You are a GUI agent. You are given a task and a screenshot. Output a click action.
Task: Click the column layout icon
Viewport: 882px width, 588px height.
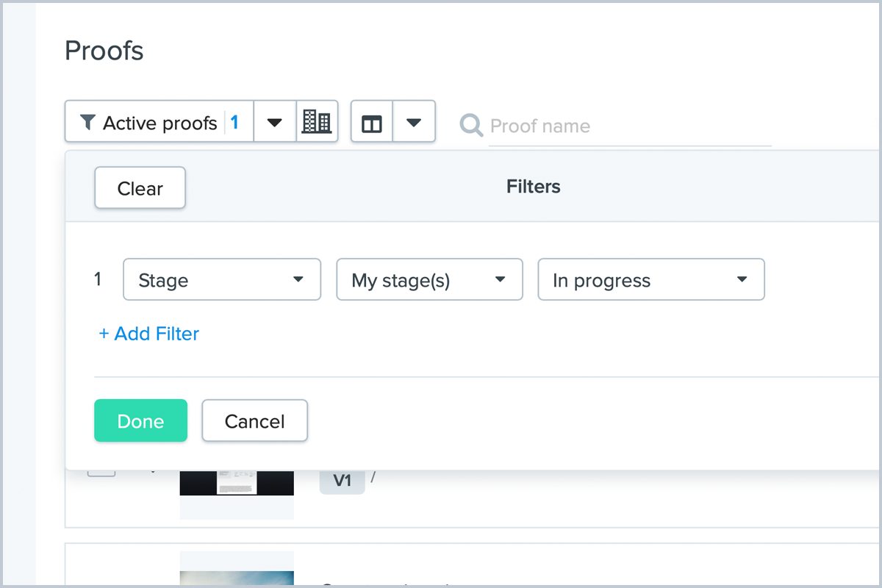(x=372, y=122)
